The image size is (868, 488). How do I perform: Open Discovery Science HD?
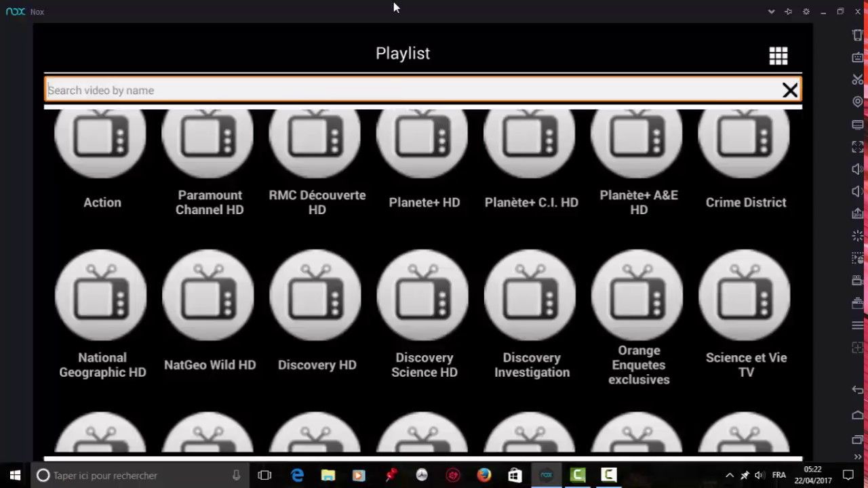[425, 314]
